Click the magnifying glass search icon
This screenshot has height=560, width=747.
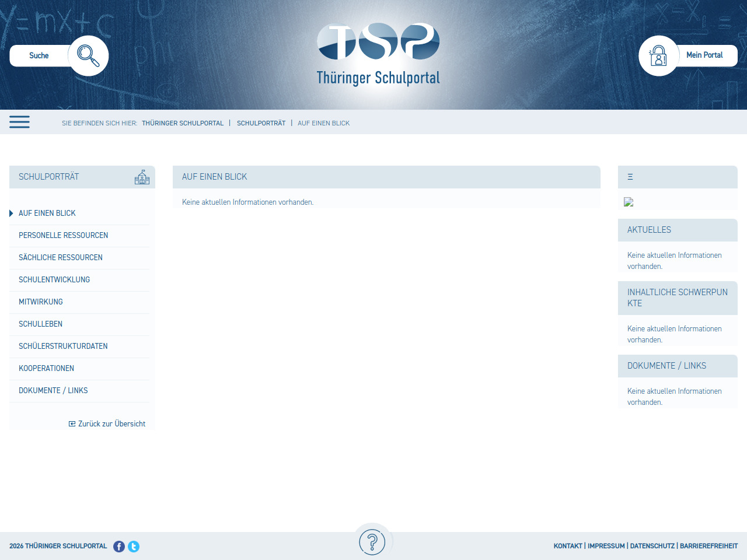coord(88,56)
